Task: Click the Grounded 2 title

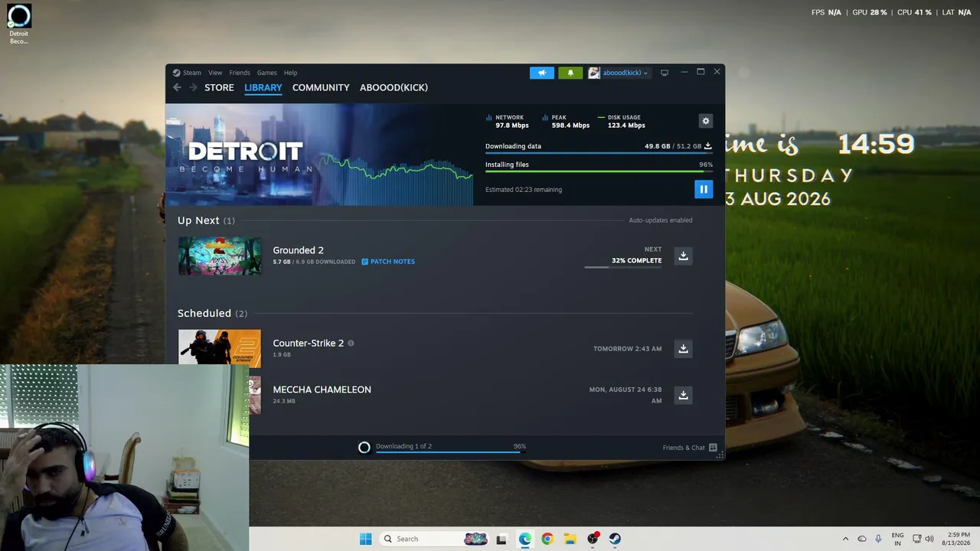Action: point(298,250)
